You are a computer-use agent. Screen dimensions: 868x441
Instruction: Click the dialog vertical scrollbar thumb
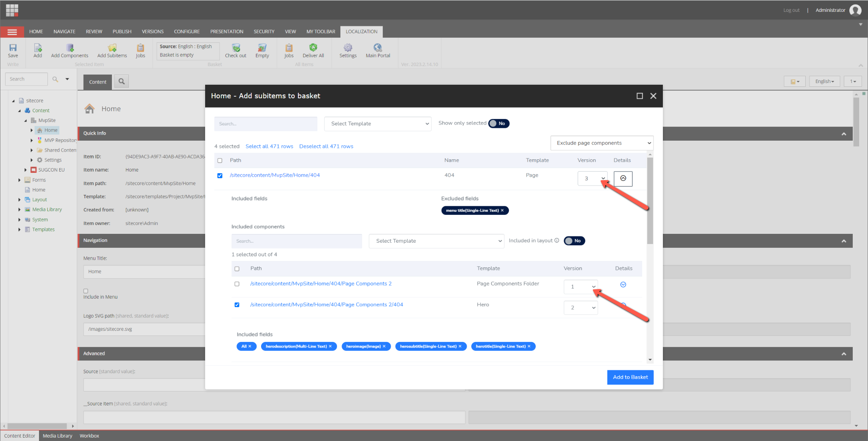point(650,201)
